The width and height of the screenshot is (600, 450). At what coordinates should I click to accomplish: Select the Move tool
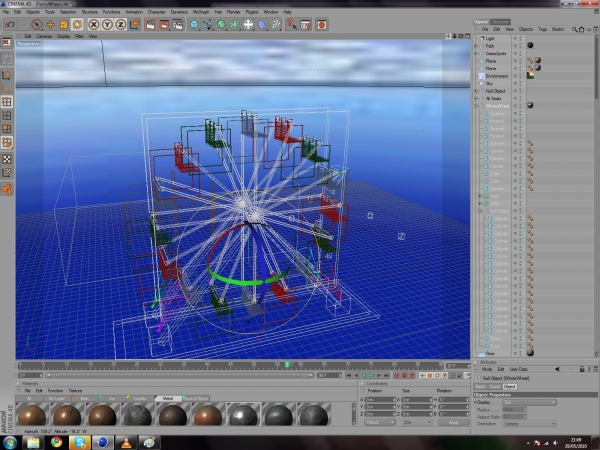(50, 25)
